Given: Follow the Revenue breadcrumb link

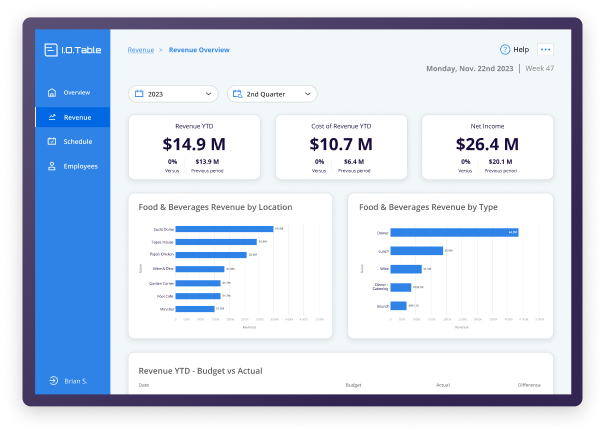Looking at the screenshot, I should pos(141,50).
